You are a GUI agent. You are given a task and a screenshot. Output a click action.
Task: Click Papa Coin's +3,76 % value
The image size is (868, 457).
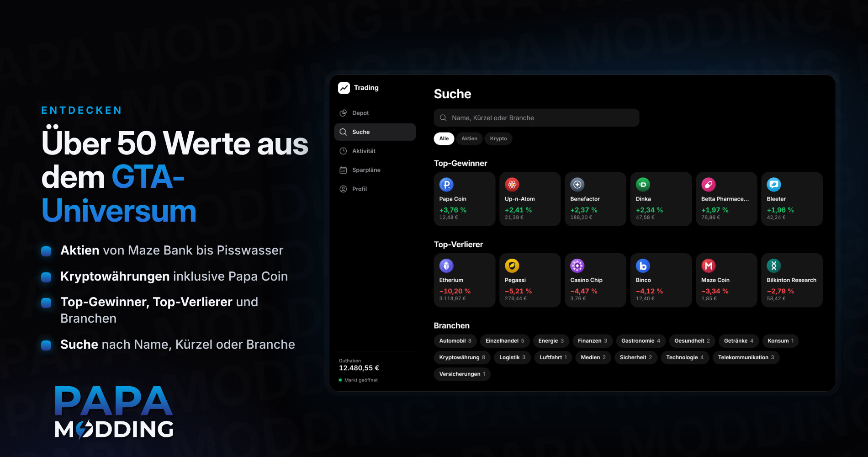[x=453, y=210]
